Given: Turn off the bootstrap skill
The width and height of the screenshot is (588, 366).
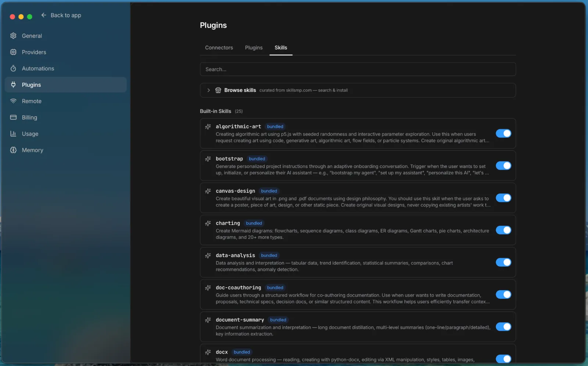Looking at the screenshot, I should [503, 166].
